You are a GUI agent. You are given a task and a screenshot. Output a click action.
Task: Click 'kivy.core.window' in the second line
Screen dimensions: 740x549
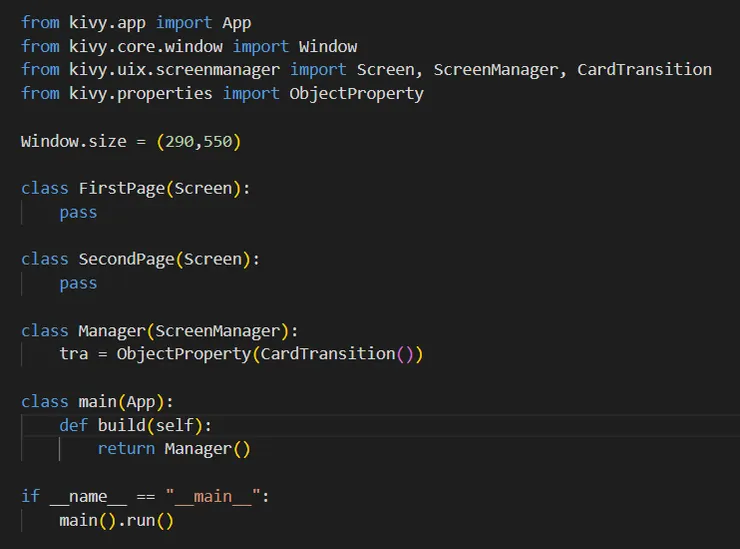pyautogui.click(x=146, y=46)
